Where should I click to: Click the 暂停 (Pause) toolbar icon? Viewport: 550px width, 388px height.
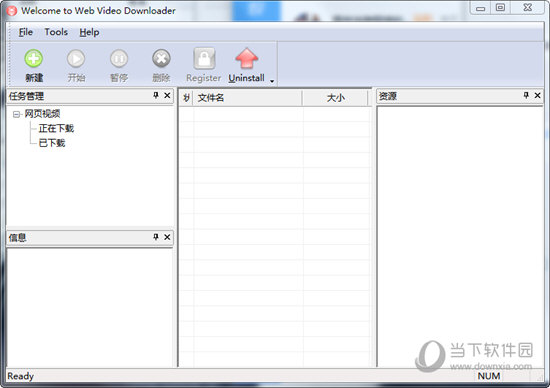point(119,59)
